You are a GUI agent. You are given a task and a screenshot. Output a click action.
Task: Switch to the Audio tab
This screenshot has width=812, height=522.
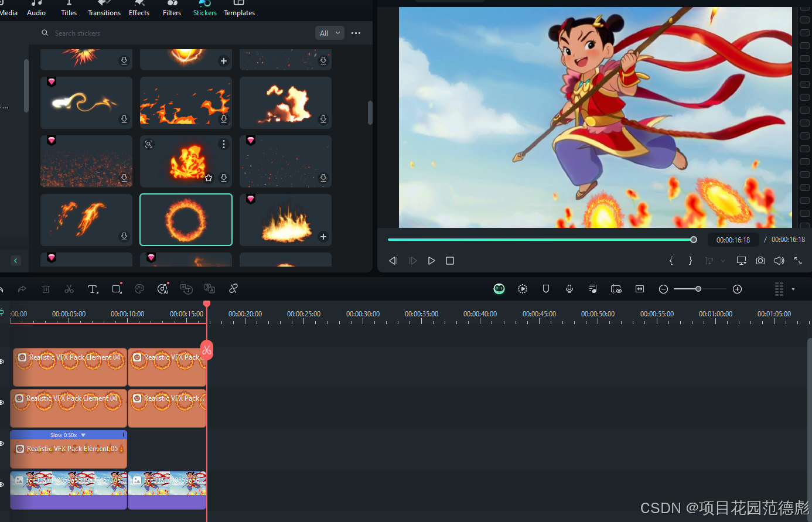point(36,9)
